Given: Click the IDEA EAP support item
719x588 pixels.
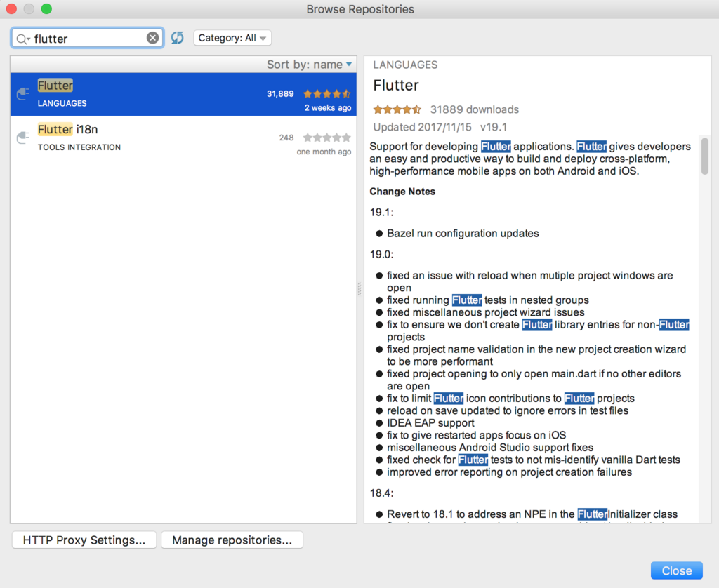Looking at the screenshot, I should click(x=430, y=423).
